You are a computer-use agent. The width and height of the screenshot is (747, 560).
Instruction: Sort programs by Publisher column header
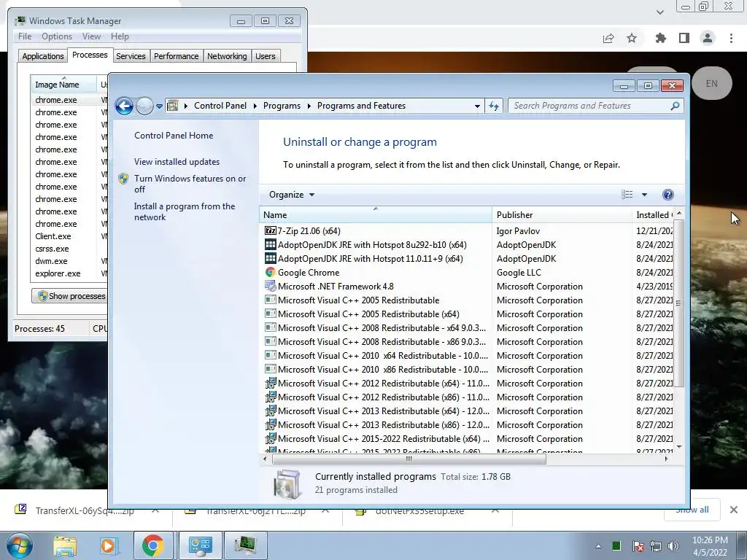click(562, 215)
